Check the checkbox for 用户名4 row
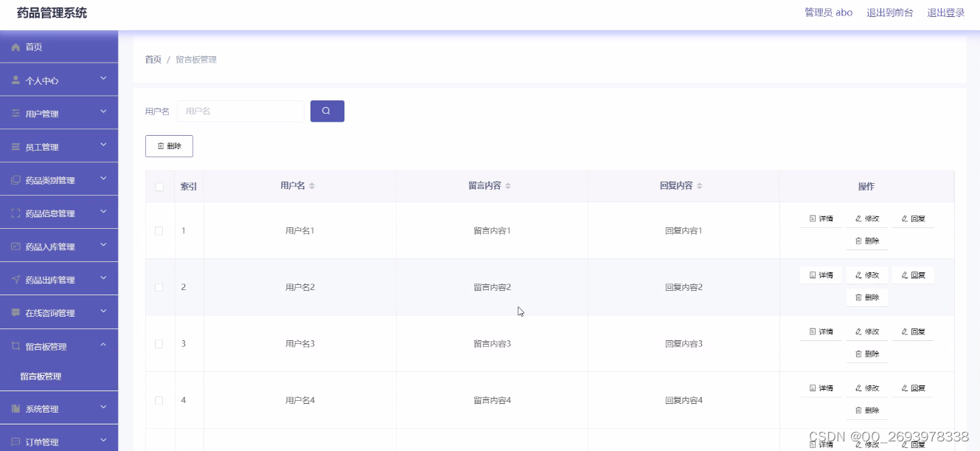The image size is (980, 451). pos(159,399)
